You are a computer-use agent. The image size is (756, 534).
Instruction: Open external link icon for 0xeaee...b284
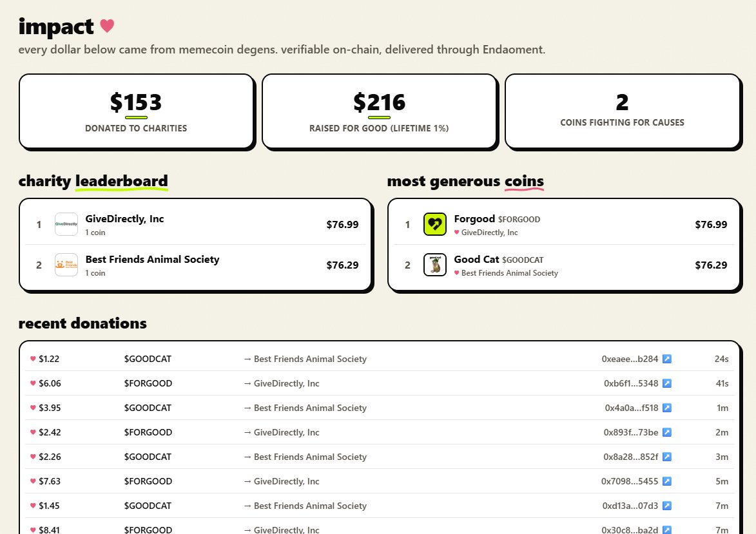tap(667, 359)
